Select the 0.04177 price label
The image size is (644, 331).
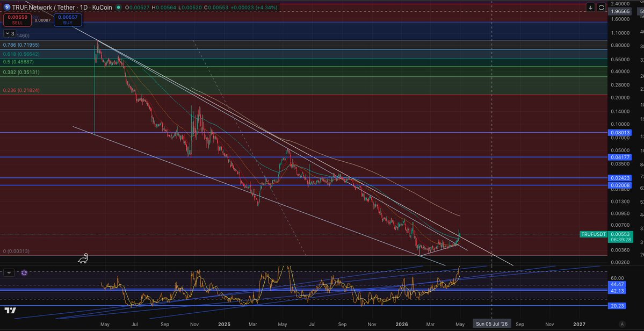(x=620, y=157)
